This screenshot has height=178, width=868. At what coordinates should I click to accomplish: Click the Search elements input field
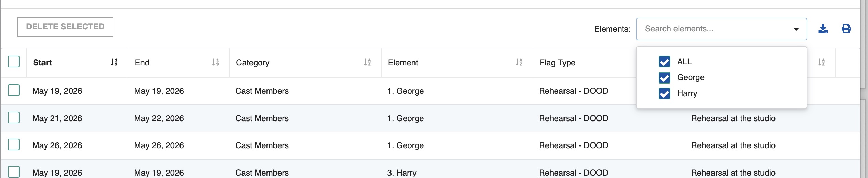tap(712, 29)
